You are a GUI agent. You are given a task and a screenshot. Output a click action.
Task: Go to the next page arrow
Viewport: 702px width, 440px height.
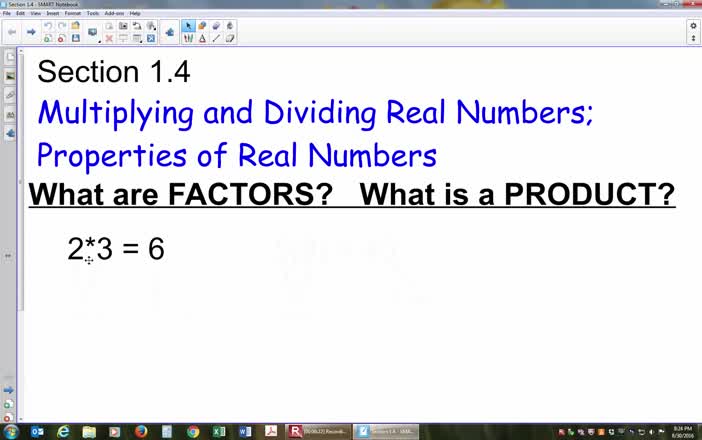tap(30, 32)
